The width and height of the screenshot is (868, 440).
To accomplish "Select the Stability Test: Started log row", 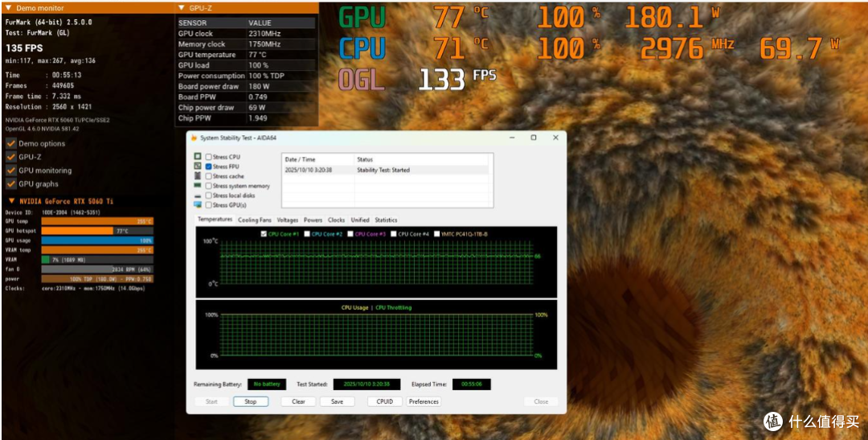I will coord(385,170).
